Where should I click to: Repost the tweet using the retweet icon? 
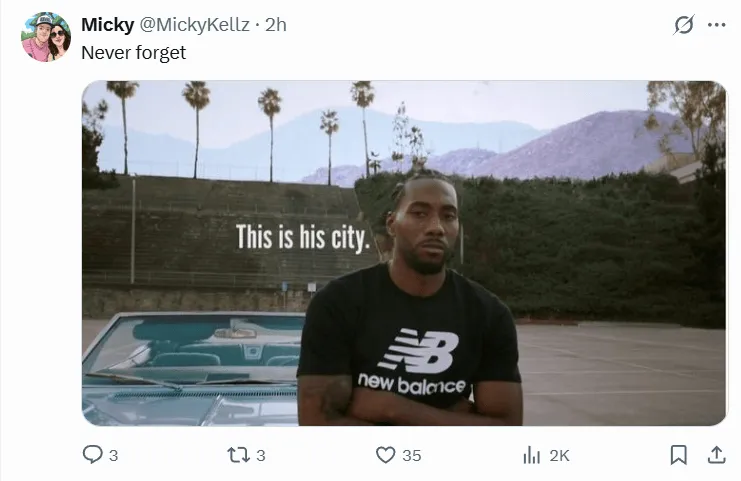coord(237,455)
